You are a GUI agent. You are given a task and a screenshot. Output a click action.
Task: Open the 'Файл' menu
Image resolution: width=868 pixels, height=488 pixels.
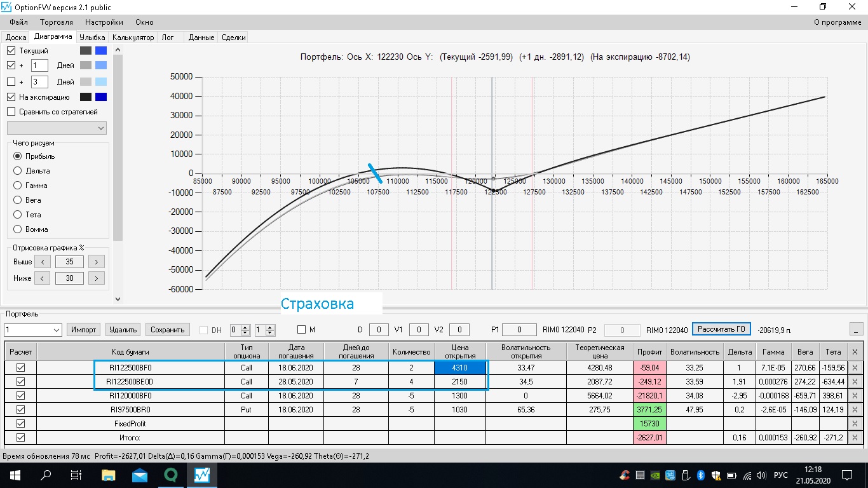(19, 22)
